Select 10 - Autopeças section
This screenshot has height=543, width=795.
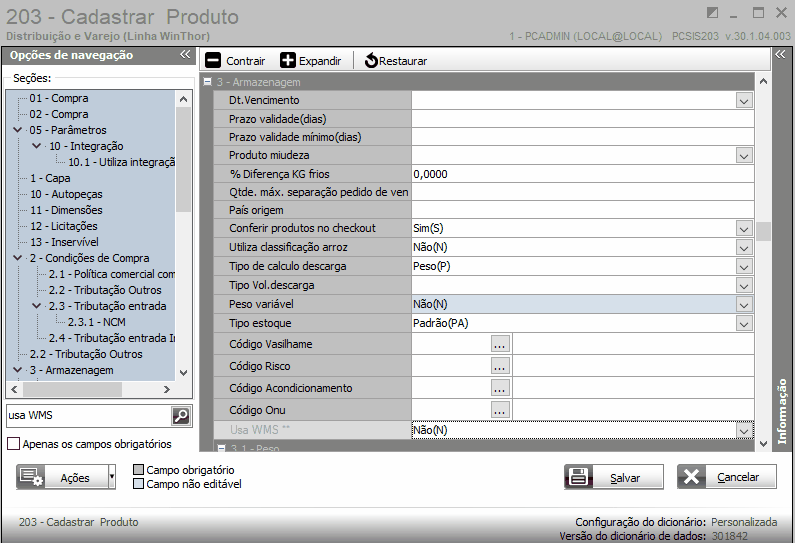point(66,194)
